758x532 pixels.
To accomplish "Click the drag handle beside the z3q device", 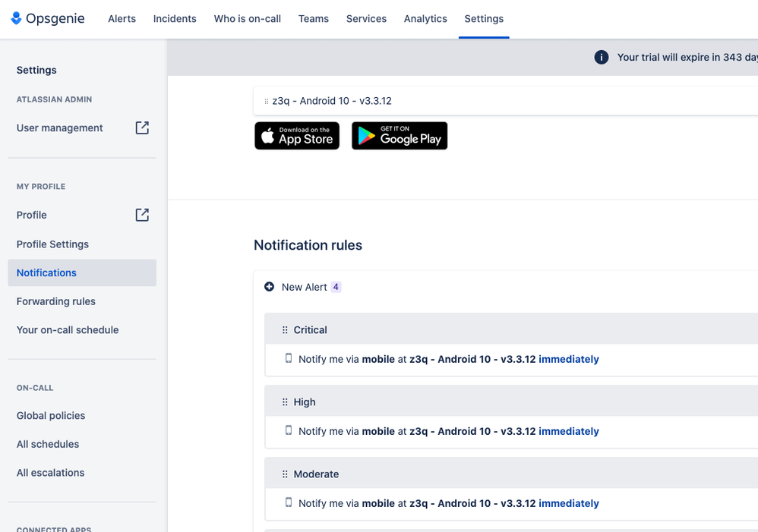I will [x=267, y=102].
